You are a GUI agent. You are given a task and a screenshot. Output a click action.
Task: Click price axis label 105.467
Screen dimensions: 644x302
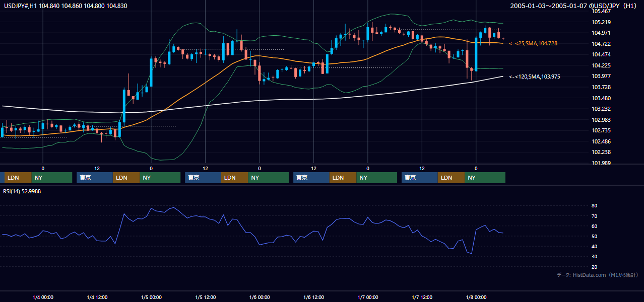pyautogui.click(x=602, y=11)
